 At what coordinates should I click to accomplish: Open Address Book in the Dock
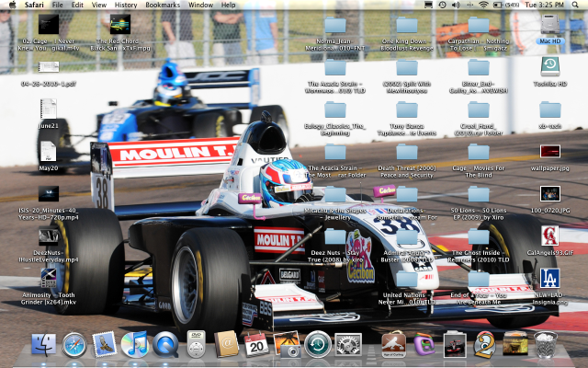[x=226, y=344]
